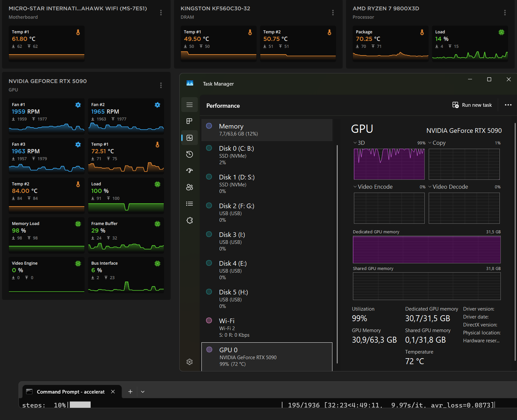Open the Startup apps sidebar icon
Image resolution: width=517 pixels, height=420 pixels.
(190, 171)
